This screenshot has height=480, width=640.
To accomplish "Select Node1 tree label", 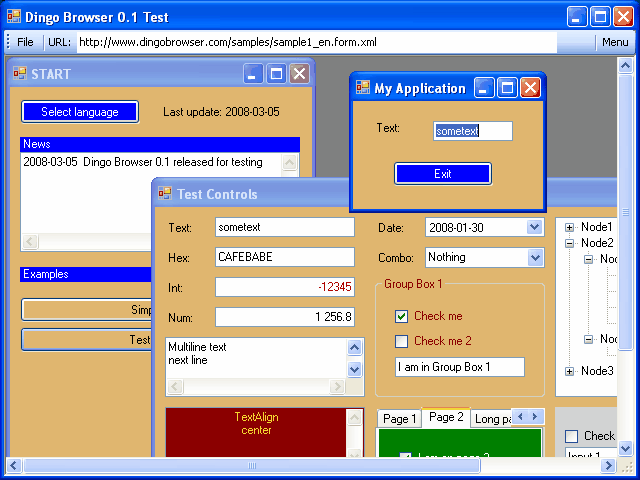I will pyautogui.click(x=597, y=227).
